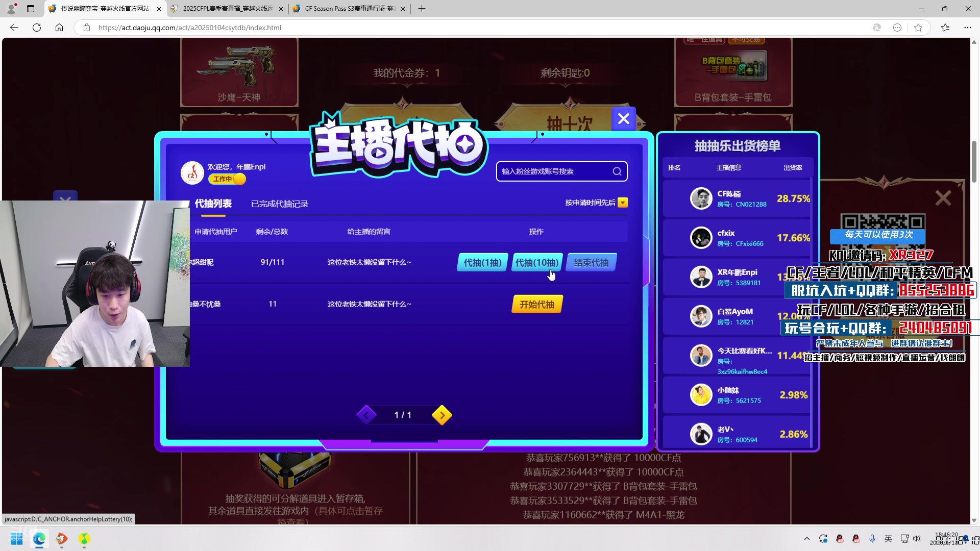Open new browser tab plus icon
Viewport: 980px width, 551px height.
(422, 9)
